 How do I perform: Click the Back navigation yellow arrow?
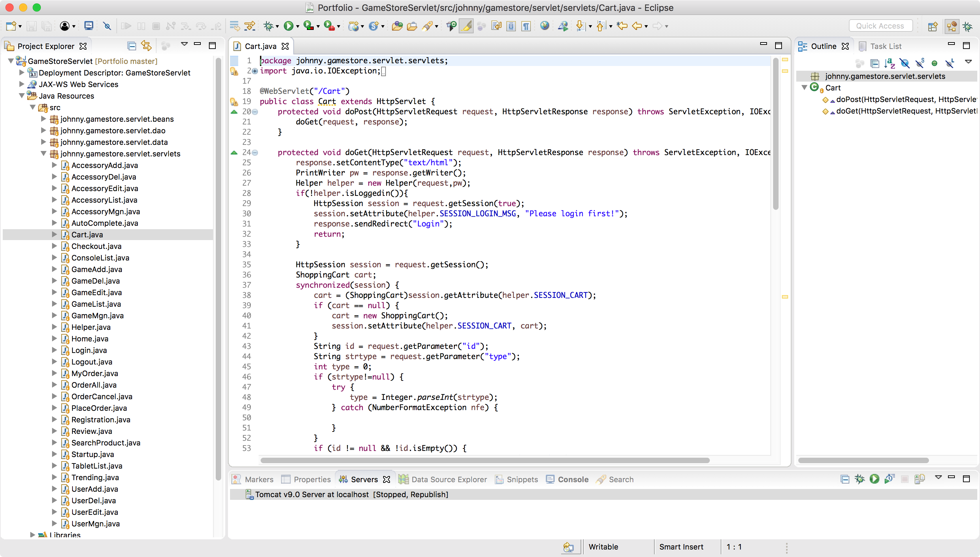pos(637,26)
